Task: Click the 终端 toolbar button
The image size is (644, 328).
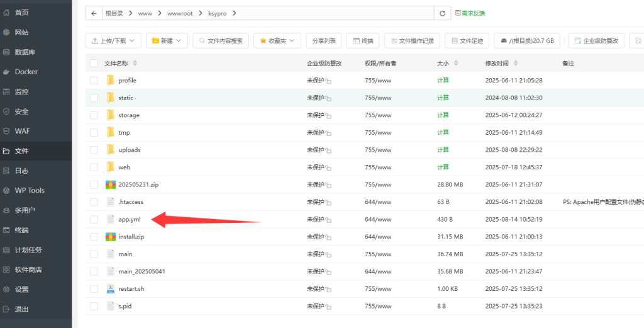Action: (362, 41)
